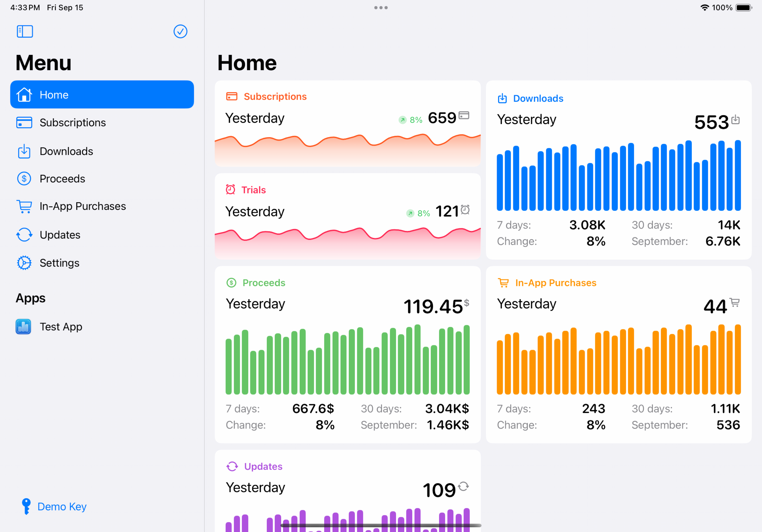The image size is (762, 532).
Task: Click the Downloads sidebar icon
Action: (24, 151)
